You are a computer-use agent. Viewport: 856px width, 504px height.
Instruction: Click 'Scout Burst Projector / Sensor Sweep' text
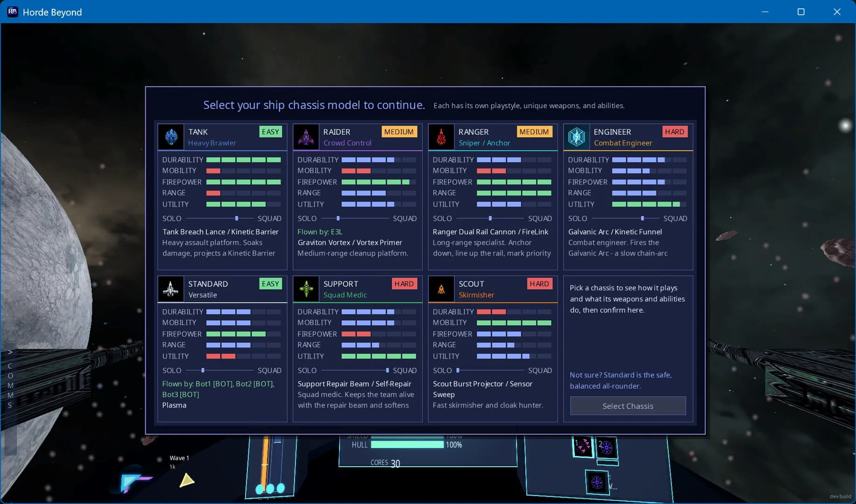(482, 389)
